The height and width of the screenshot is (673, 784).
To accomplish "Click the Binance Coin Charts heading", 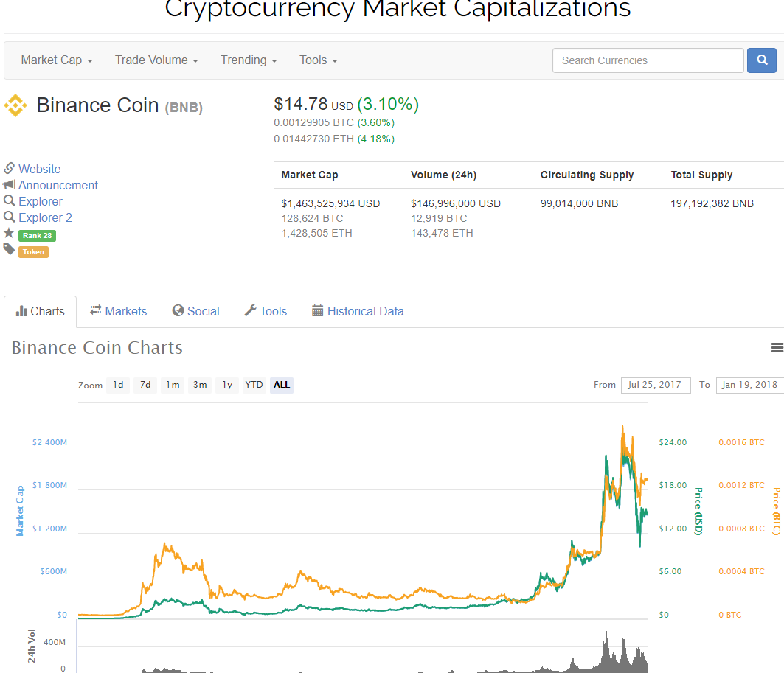I will (97, 348).
